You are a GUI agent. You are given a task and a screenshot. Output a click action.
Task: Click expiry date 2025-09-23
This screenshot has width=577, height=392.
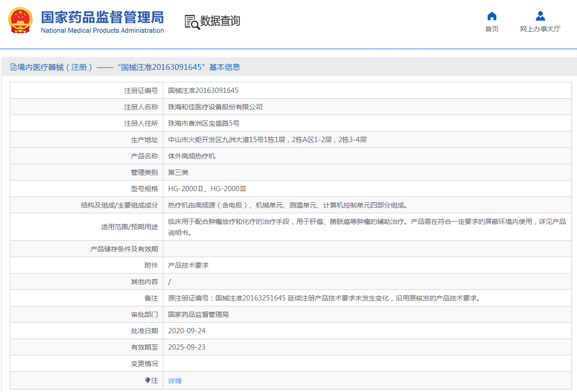(187, 347)
